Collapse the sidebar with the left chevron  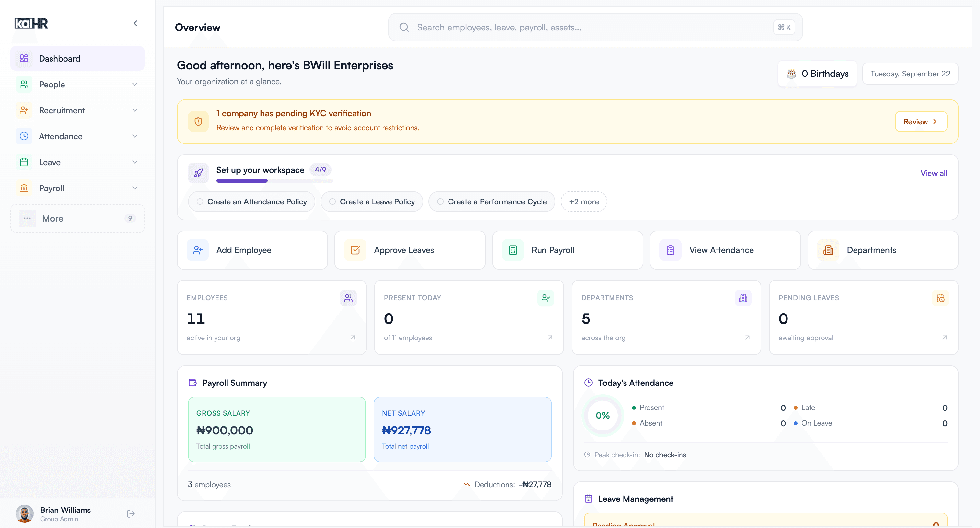click(135, 23)
